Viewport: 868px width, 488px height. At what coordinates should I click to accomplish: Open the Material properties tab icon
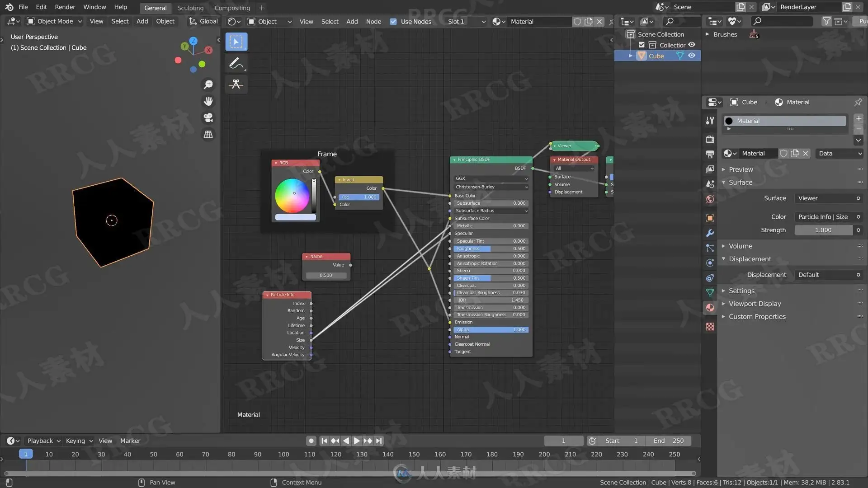click(710, 308)
